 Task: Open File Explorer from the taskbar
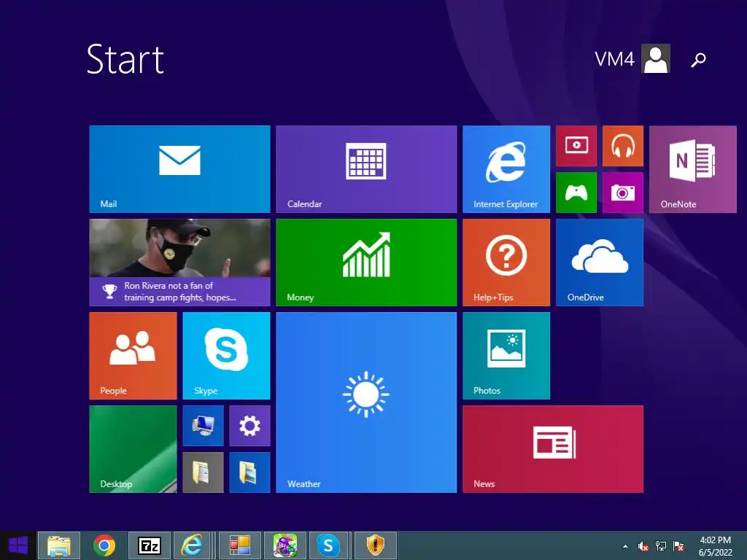click(x=59, y=545)
